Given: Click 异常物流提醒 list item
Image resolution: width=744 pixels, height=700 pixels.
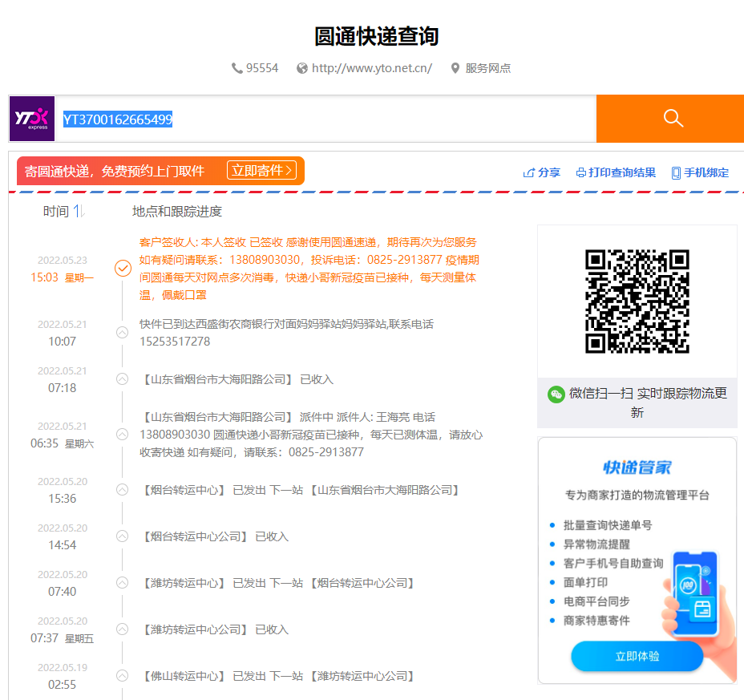Looking at the screenshot, I should [x=596, y=544].
